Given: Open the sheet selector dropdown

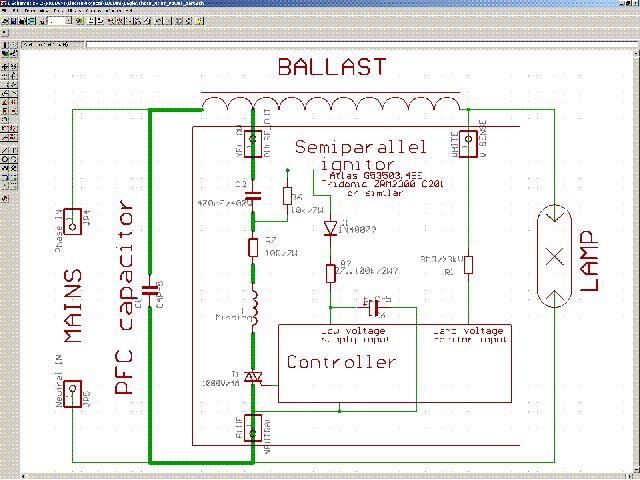Looking at the screenshot, I should [x=69, y=20].
